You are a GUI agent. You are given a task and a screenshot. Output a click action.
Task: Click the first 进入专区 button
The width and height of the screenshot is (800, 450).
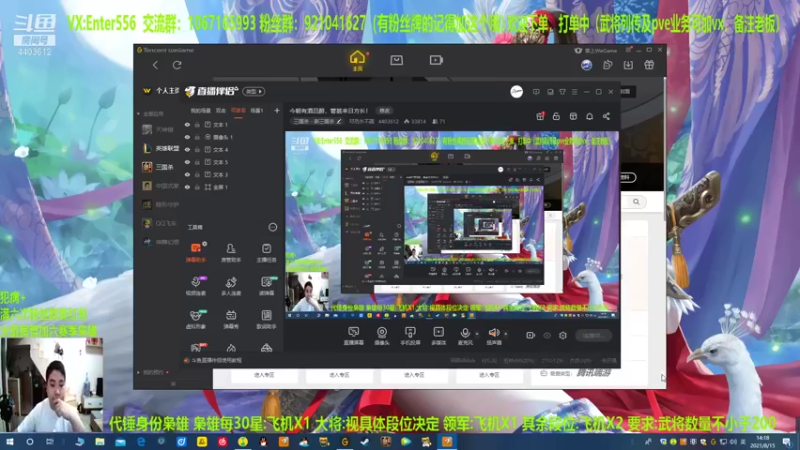(x=264, y=375)
